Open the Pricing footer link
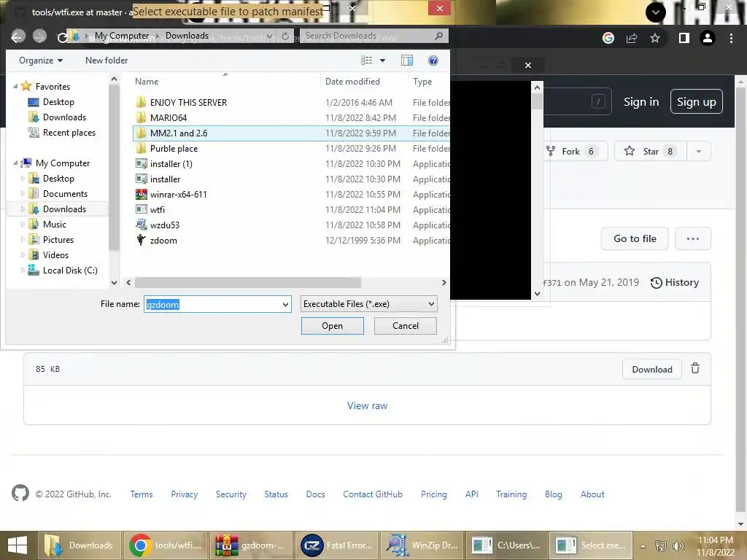The width and height of the screenshot is (747, 560). pos(433,494)
